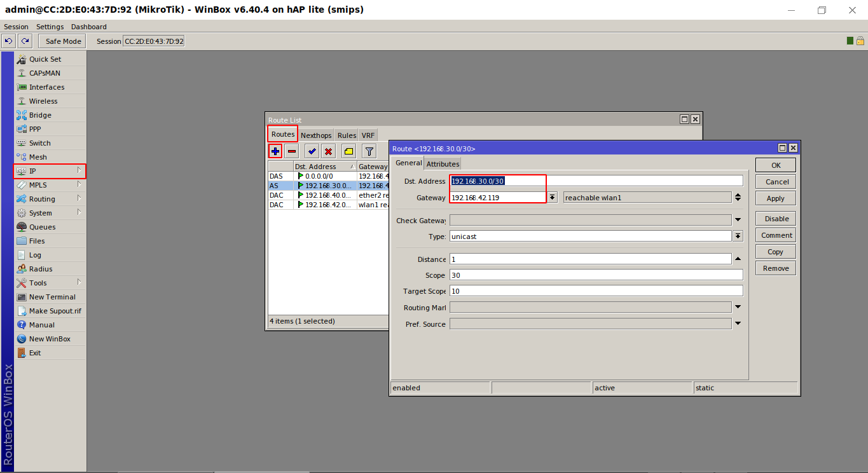Open the comment tool via the yellow icon

(x=348, y=151)
